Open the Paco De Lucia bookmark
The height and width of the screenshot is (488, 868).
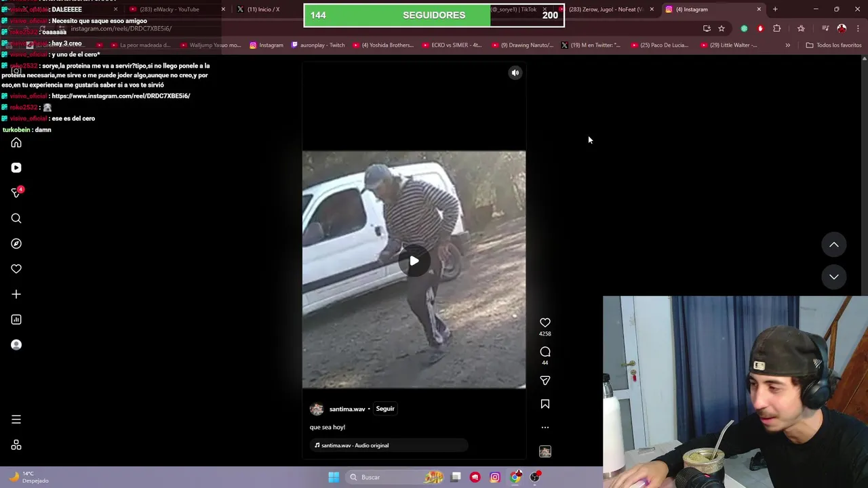point(660,45)
